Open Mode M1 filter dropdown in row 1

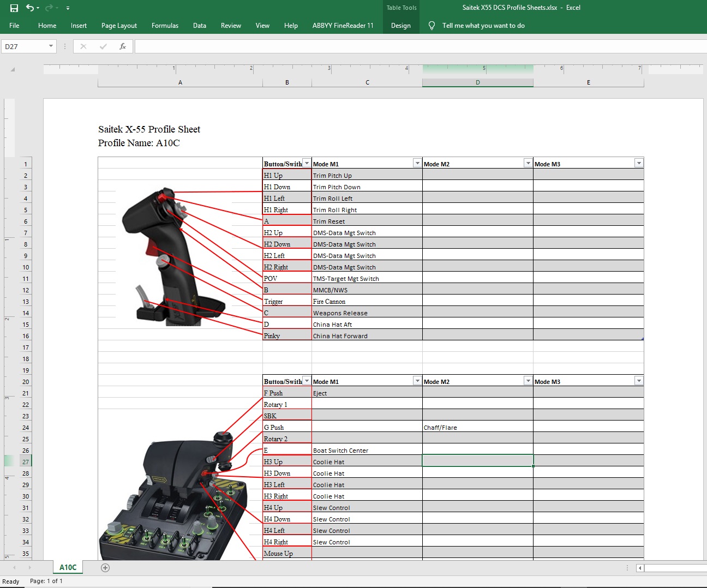tap(417, 164)
